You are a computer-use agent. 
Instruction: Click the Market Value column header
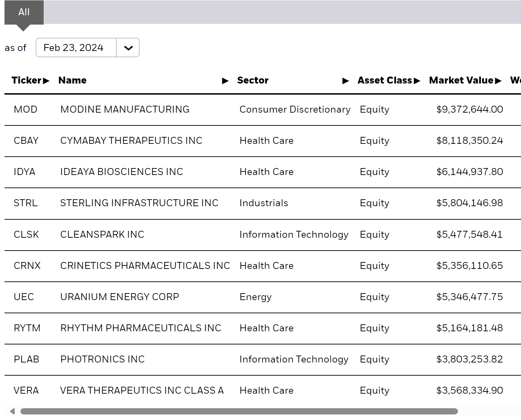(461, 80)
